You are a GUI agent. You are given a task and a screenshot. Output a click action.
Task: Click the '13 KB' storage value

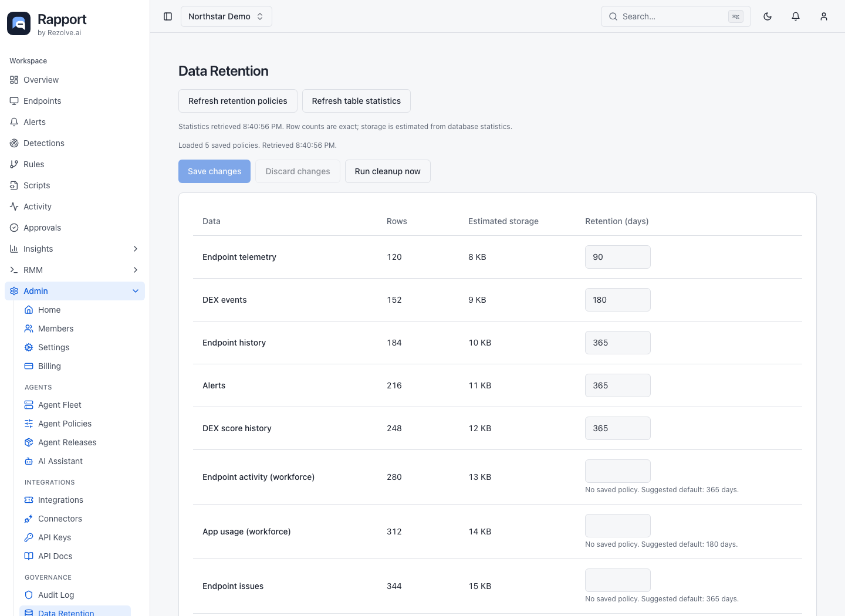point(480,477)
